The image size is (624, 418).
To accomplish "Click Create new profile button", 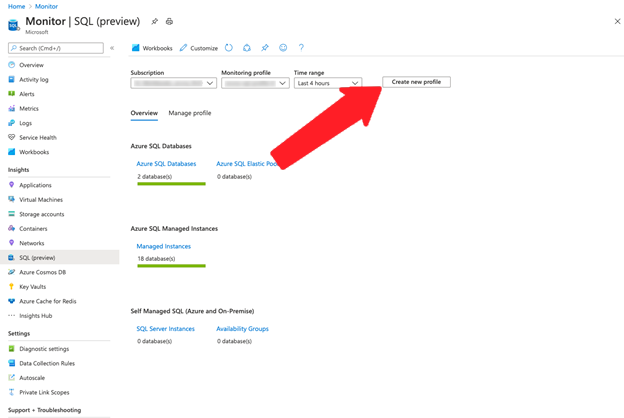I will 416,82.
